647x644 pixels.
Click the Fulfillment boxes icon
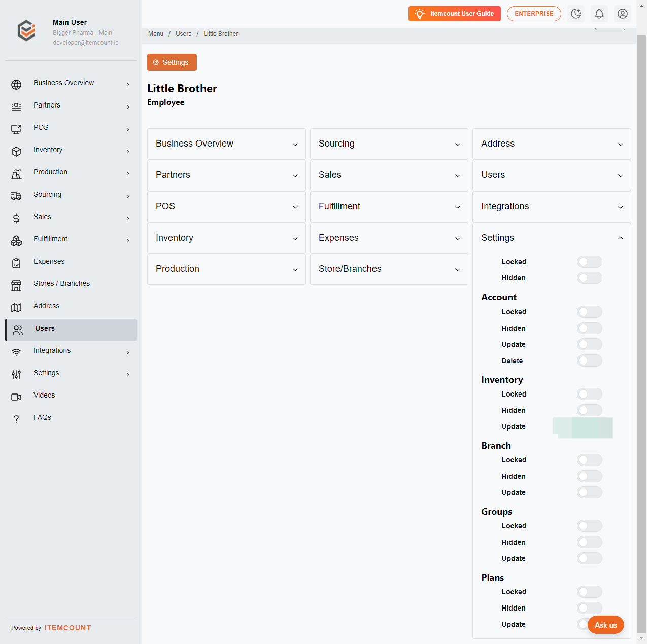16,241
